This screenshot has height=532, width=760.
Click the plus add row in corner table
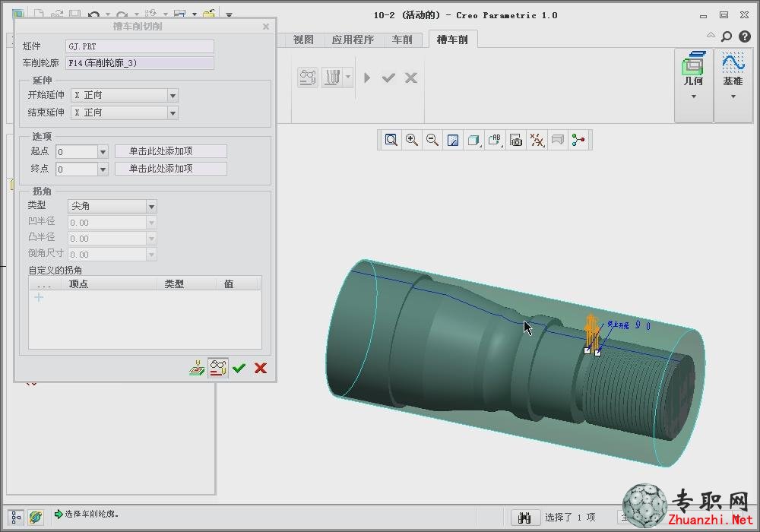(39, 297)
